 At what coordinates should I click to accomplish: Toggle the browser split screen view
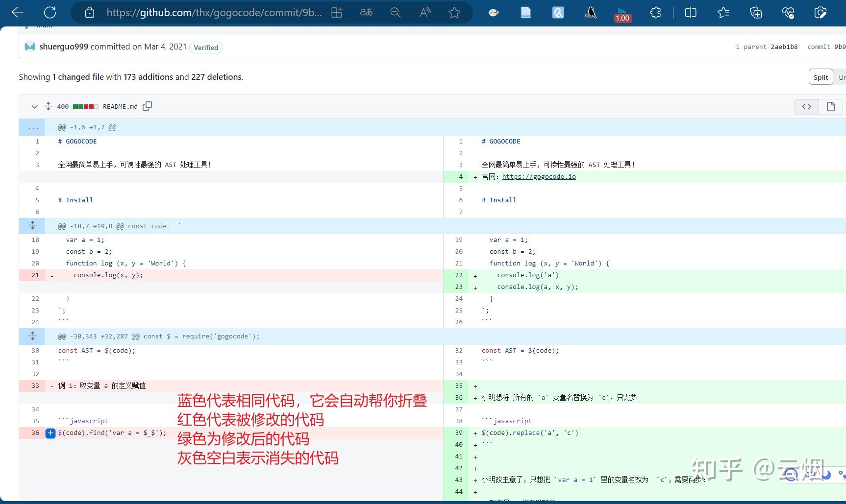tap(691, 13)
